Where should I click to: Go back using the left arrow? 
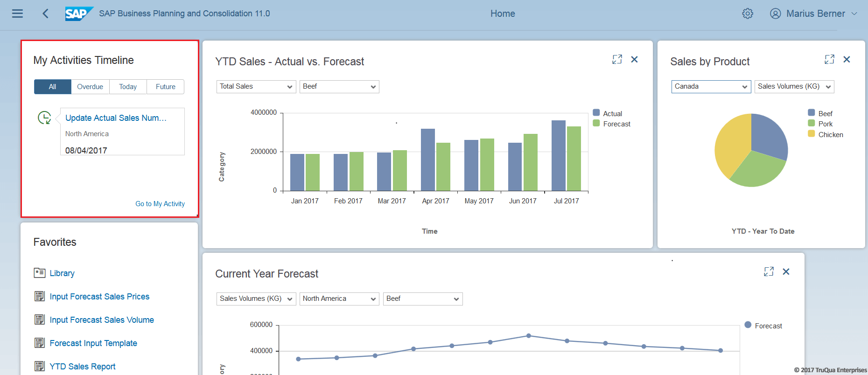[45, 14]
